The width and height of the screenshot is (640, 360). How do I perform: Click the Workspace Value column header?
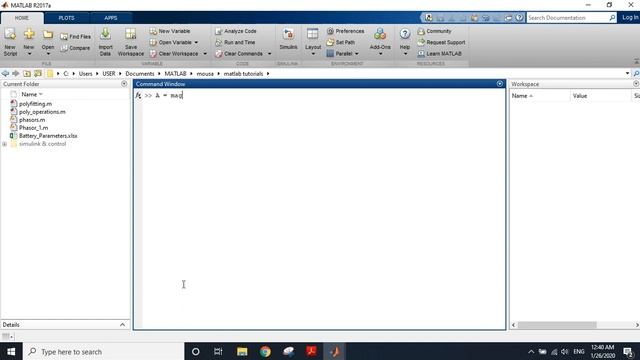[x=580, y=96]
